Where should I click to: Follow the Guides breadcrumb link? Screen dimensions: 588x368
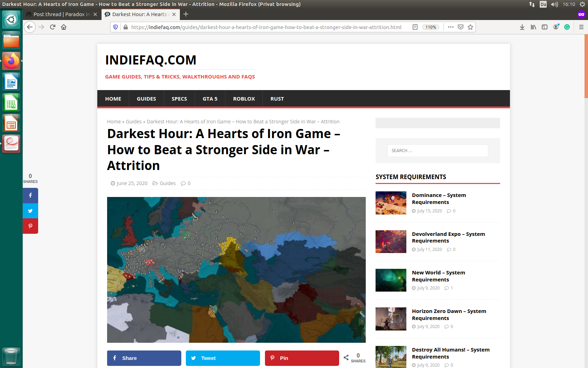(134, 122)
